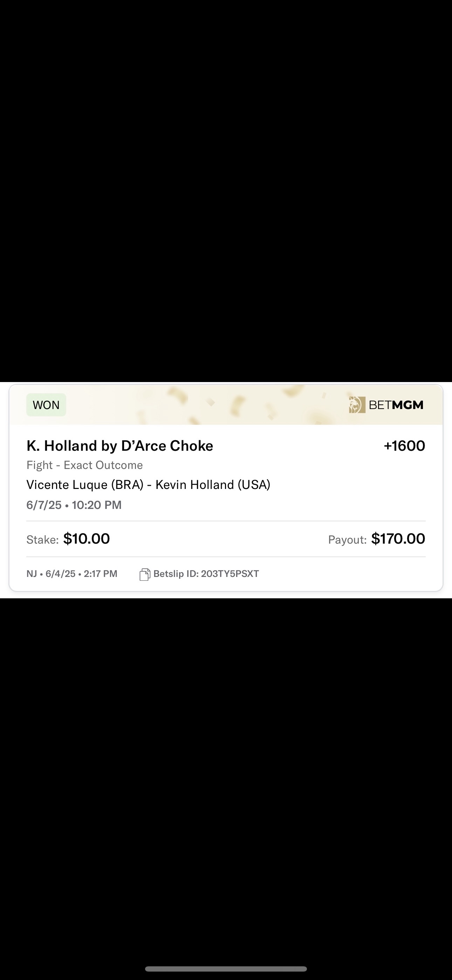Tap Vicente Luque - Kevin Holland matchup
This screenshot has height=980, width=452.
point(148,485)
